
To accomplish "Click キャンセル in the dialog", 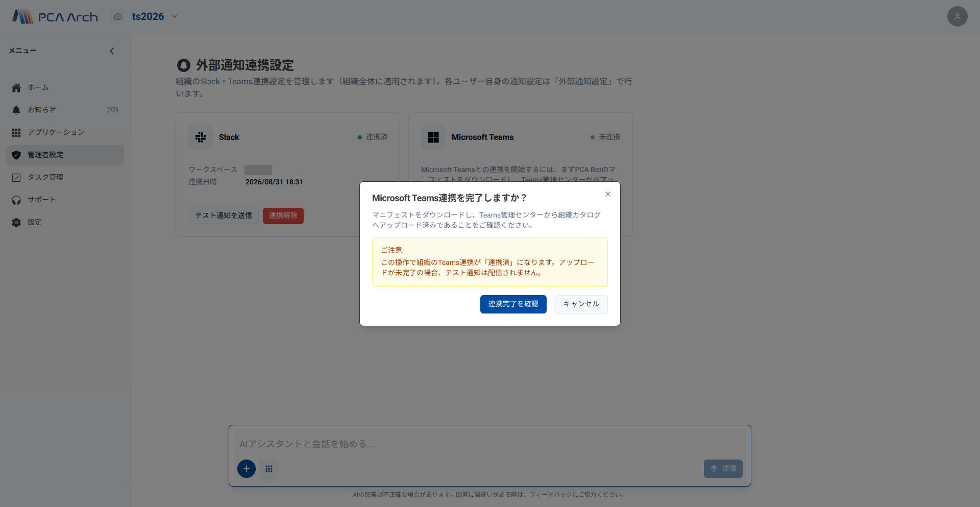I will (x=581, y=304).
